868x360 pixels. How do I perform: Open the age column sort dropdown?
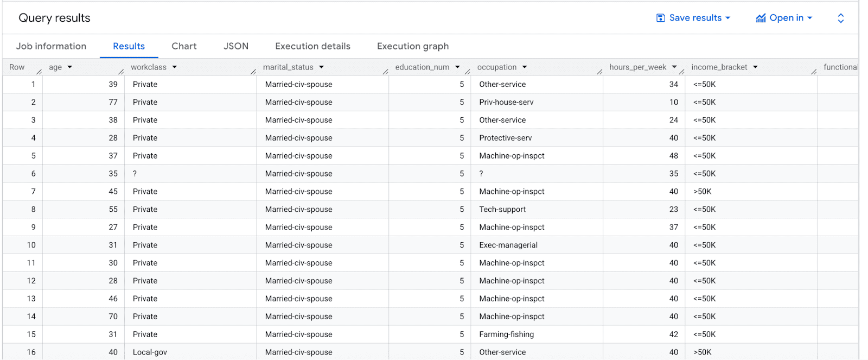pyautogui.click(x=70, y=67)
